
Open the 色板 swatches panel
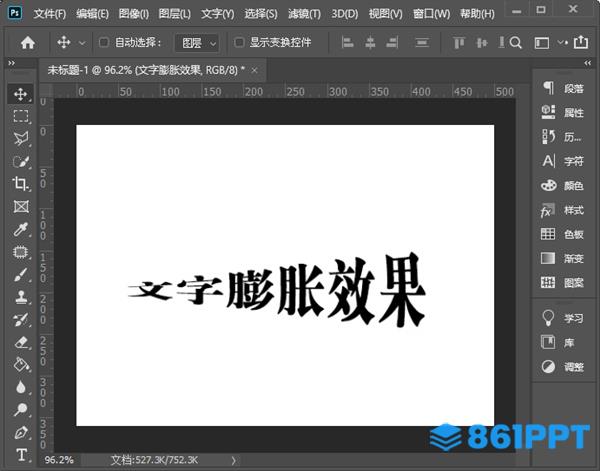563,234
